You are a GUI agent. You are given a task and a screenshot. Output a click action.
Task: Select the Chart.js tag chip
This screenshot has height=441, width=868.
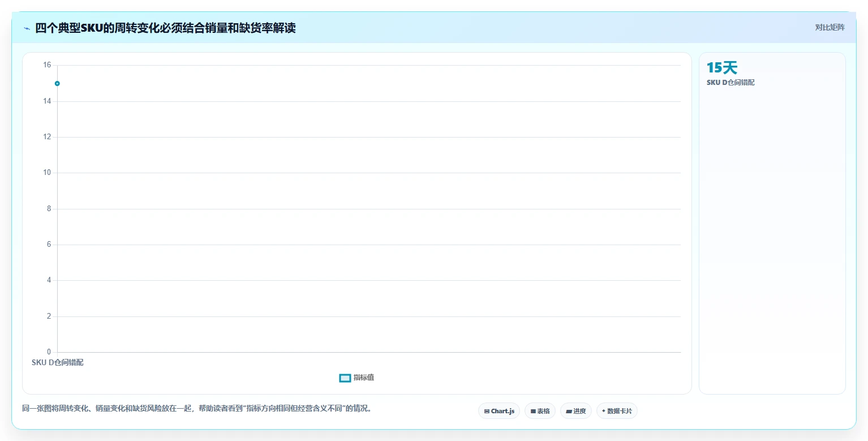[x=499, y=411]
